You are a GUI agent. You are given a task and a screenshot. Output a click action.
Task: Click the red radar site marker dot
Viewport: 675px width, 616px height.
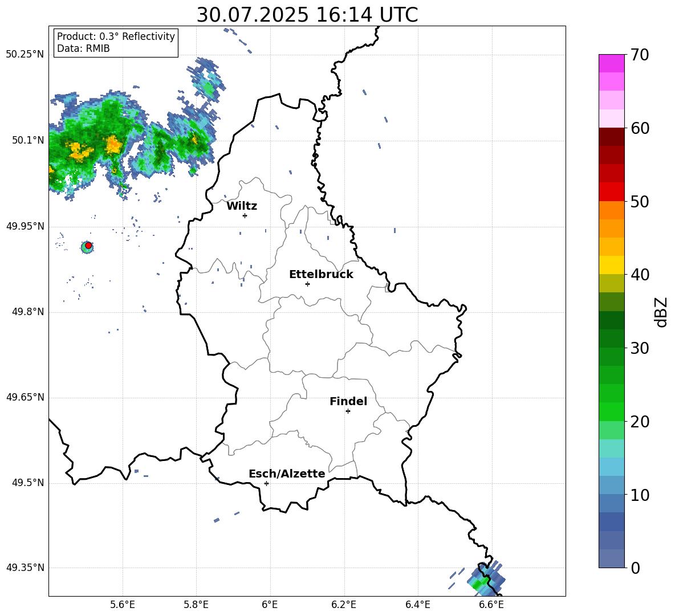[88, 246]
